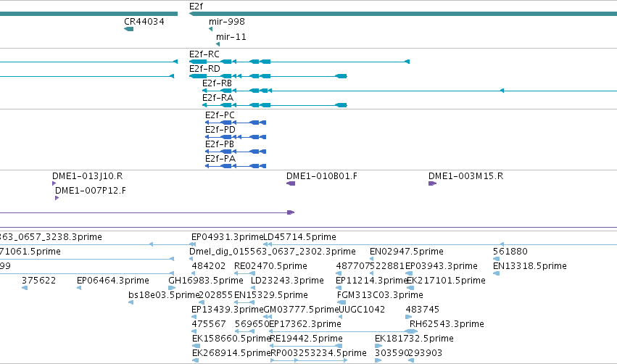617x364 pixels.
Task: Click the DME1-013J10.R purple arrow glyph
Action: [54, 183]
